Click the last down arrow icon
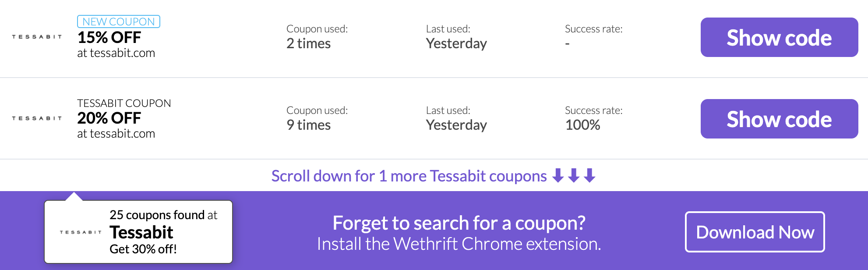 pos(589,175)
